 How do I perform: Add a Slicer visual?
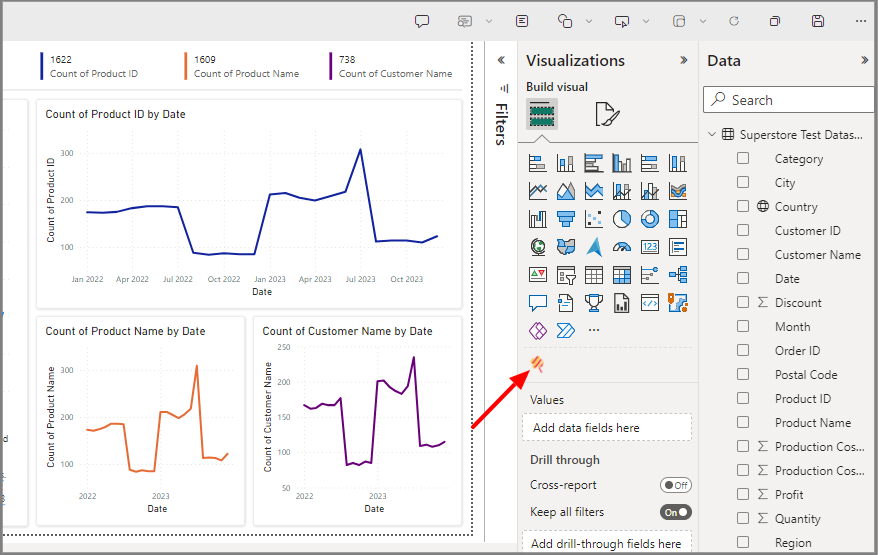[x=566, y=275]
